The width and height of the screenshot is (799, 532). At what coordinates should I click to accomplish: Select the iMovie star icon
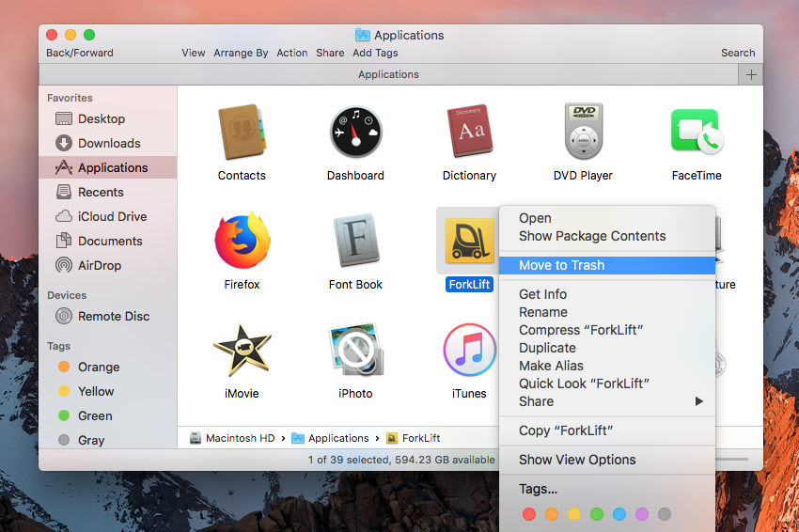coord(242,350)
